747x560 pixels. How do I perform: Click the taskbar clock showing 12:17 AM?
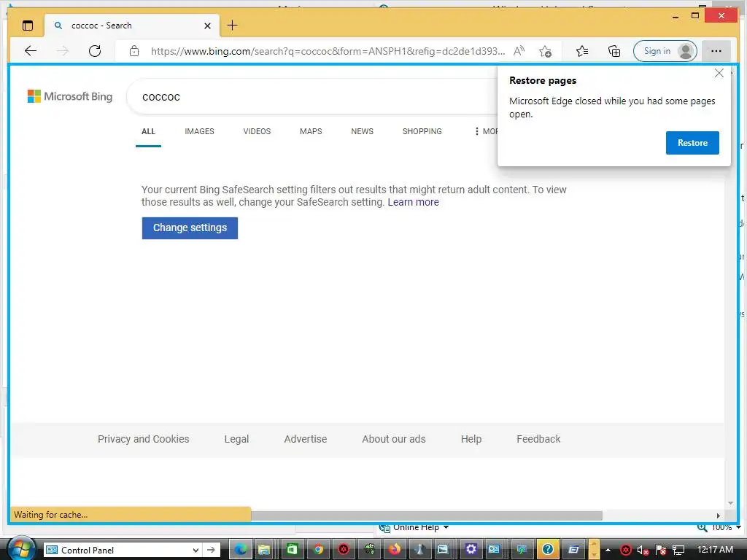(x=715, y=550)
